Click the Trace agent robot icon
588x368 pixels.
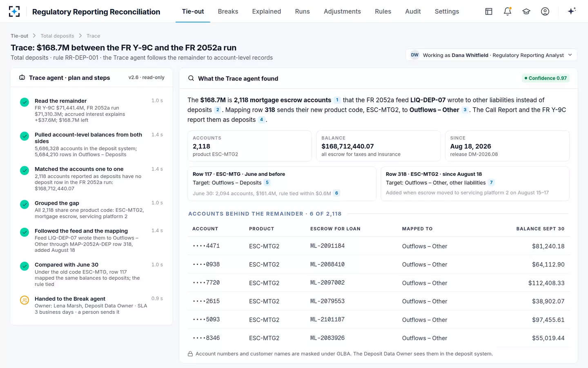[22, 78]
